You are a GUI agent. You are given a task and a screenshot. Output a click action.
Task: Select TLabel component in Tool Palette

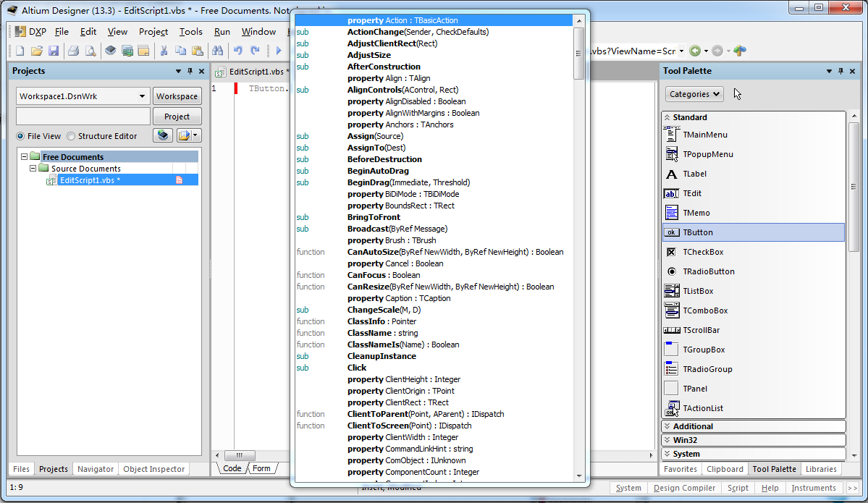754,174
